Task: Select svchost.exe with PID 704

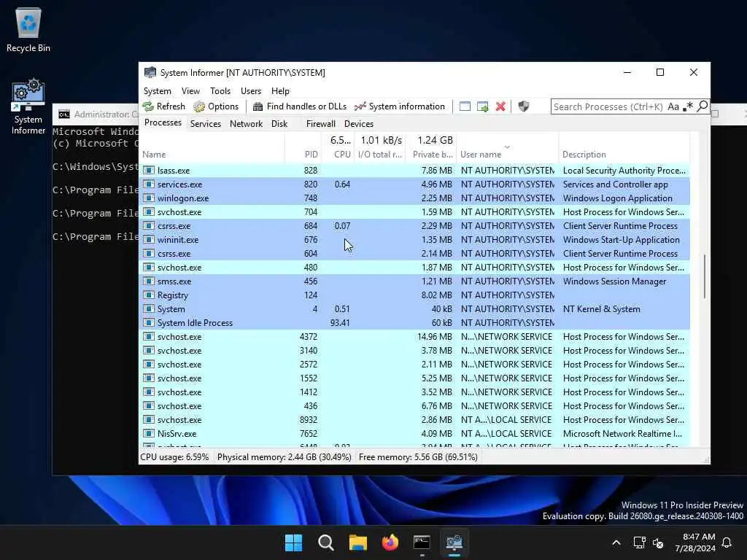Action: (x=414, y=212)
